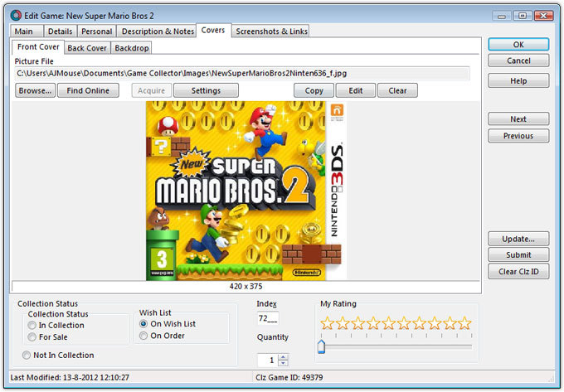Open the Back Cover sub-tab

[87, 48]
